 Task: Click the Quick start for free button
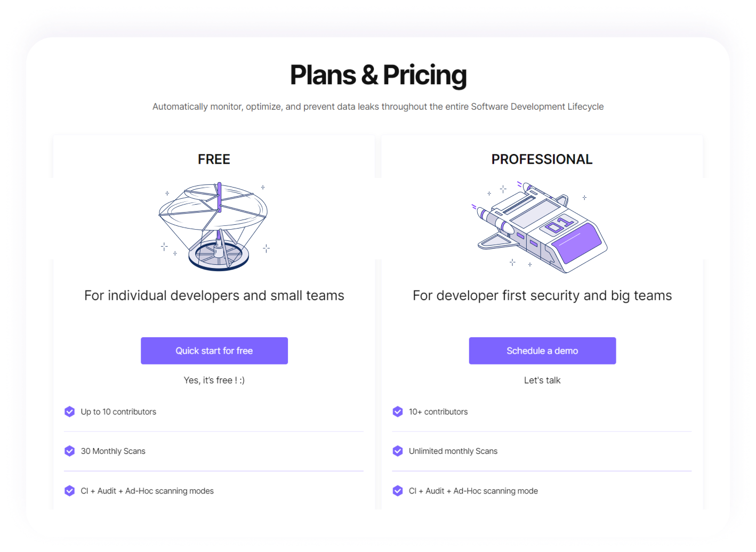click(214, 351)
